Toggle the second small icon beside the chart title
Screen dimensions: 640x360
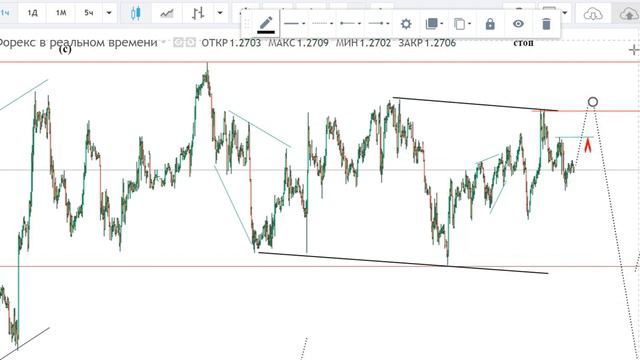191,42
